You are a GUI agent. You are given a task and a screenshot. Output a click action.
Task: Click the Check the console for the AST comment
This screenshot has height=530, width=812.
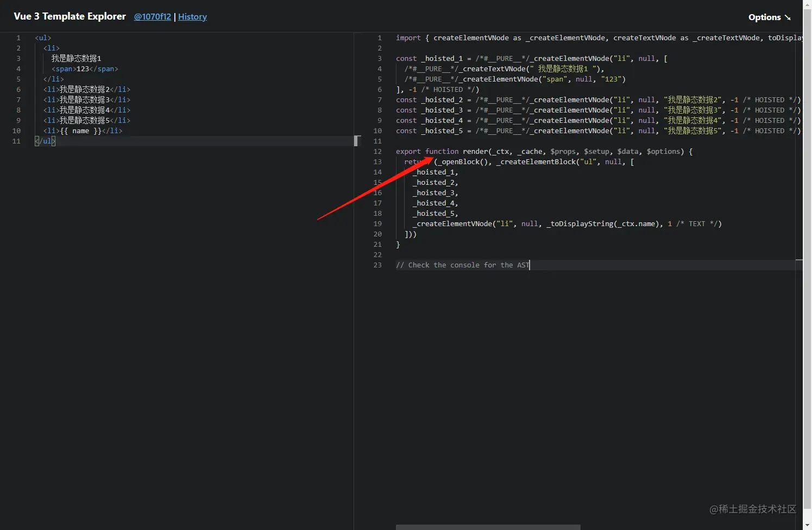[x=462, y=265]
